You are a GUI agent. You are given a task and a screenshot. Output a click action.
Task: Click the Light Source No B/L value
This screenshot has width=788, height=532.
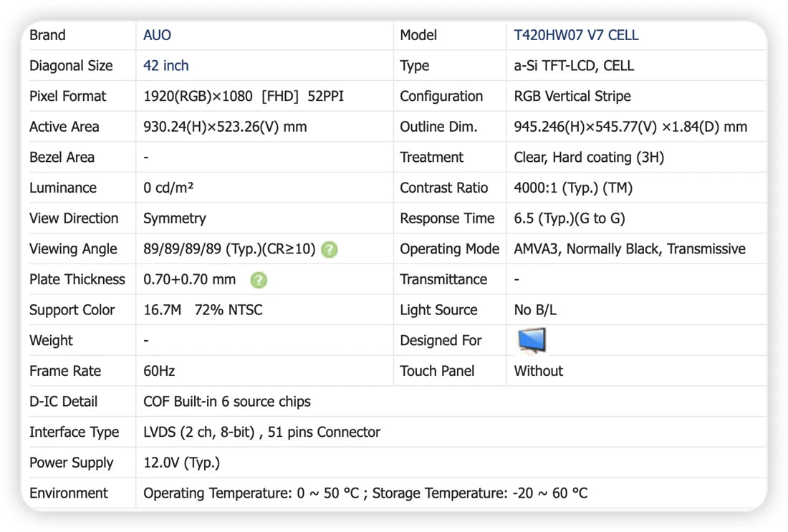pyautogui.click(x=534, y=310)
